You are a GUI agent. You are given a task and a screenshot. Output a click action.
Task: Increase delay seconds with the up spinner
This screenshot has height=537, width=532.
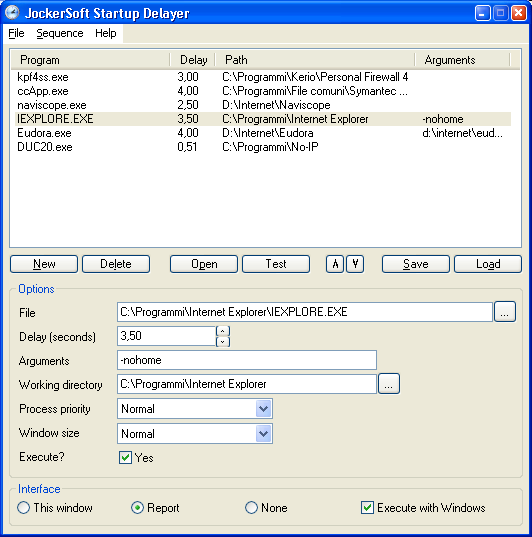coord(223,331)
